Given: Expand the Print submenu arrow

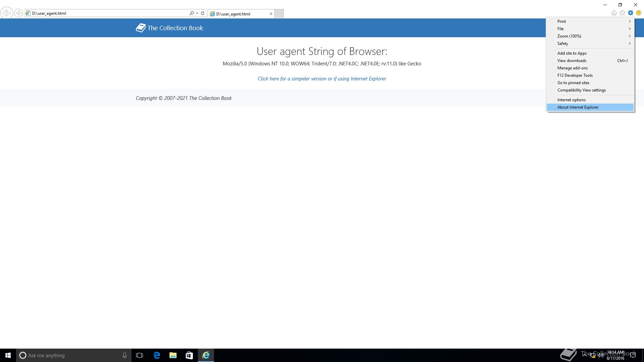Looking at the screenshot, I should click(630, 21).
